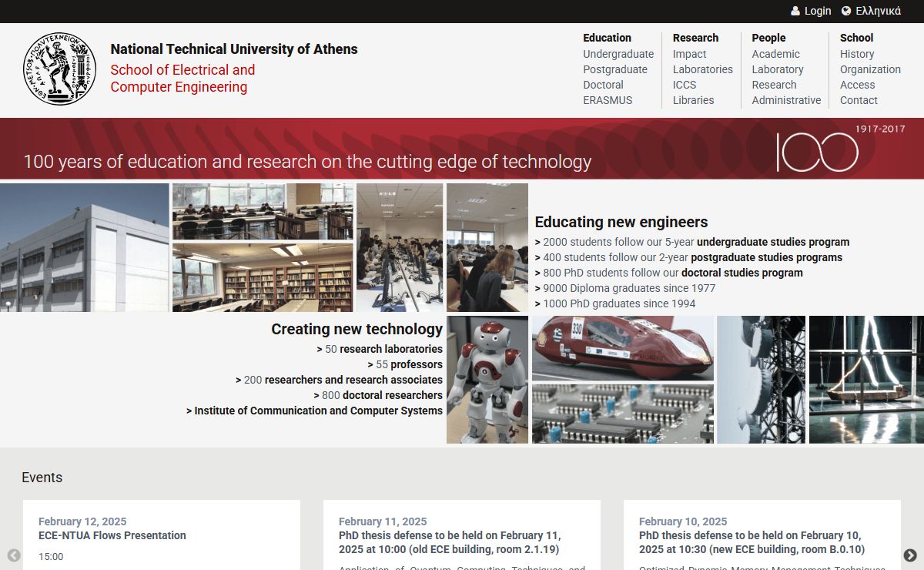Open History under School
The height and width of the screenshot is (570, 924).
857,54
